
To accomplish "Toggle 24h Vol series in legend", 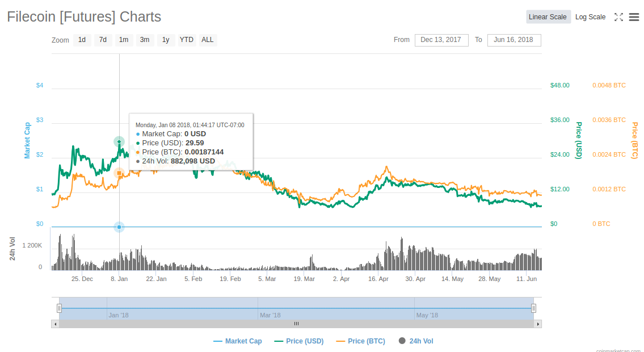I will 416,341.
